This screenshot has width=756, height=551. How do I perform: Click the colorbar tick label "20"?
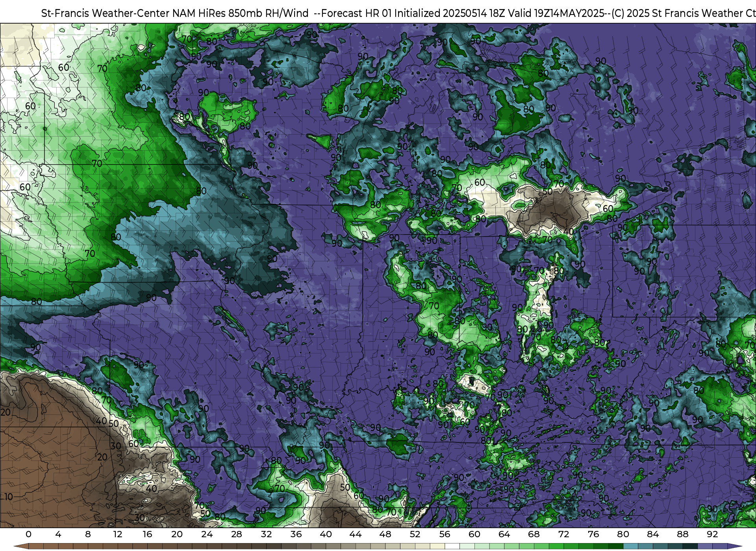pyautogui.click(x=177, y=534)
